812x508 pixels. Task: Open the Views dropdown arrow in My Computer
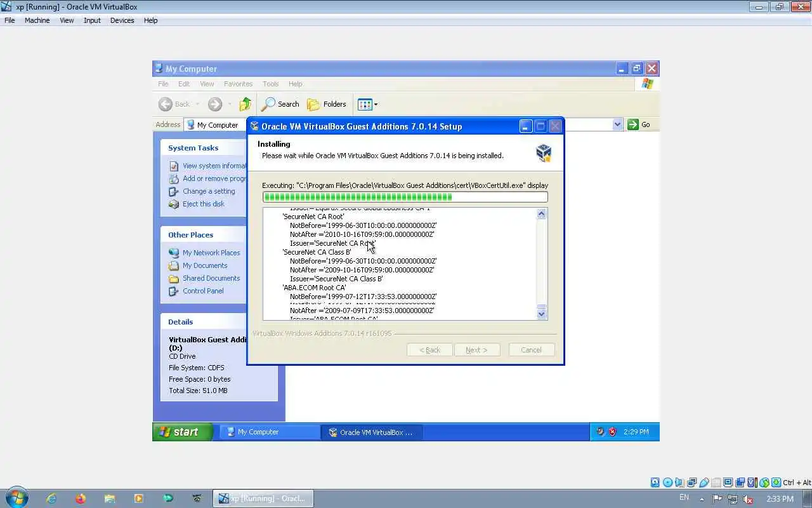(x=376, y=104)
